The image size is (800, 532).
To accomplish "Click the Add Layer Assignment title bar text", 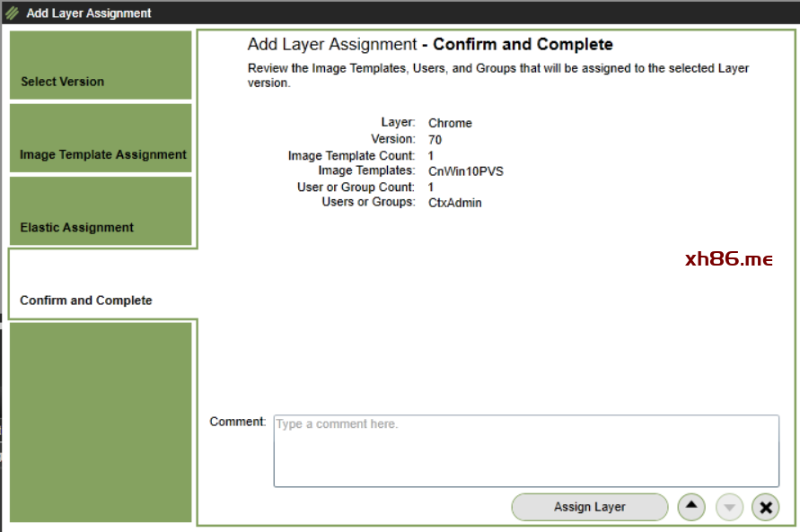I will (x=89, y=13).
